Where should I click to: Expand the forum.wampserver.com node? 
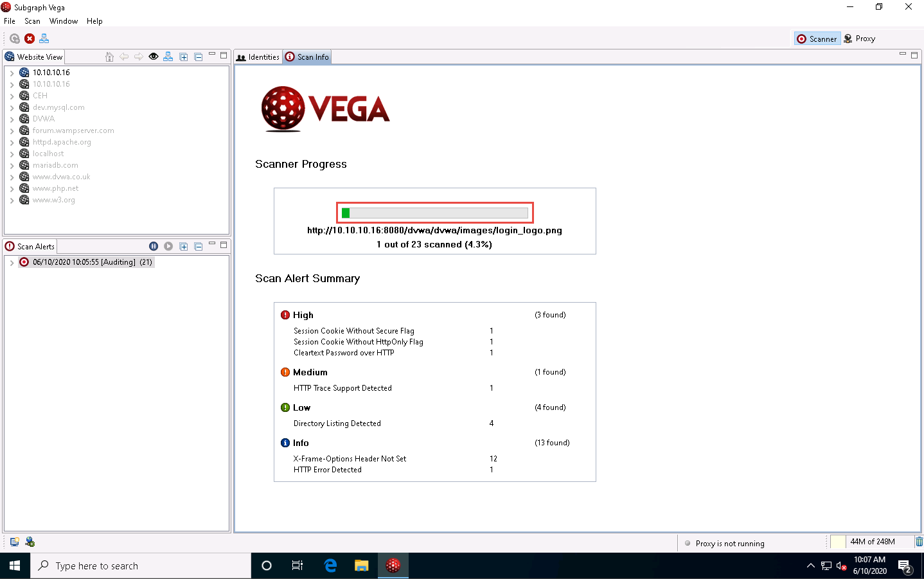tap(12, 130)
